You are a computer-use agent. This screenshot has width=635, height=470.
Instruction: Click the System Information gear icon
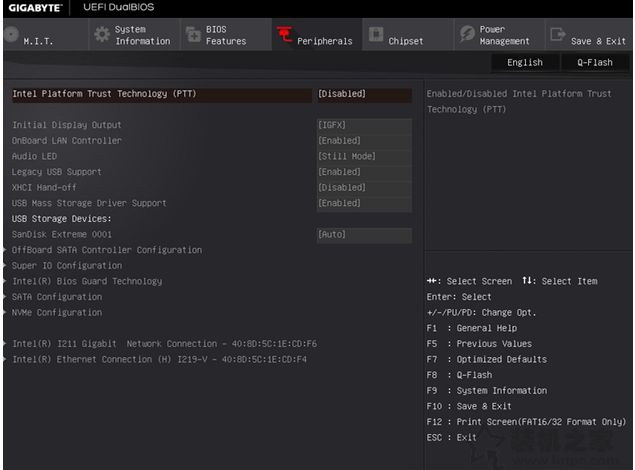click(102, 35)
